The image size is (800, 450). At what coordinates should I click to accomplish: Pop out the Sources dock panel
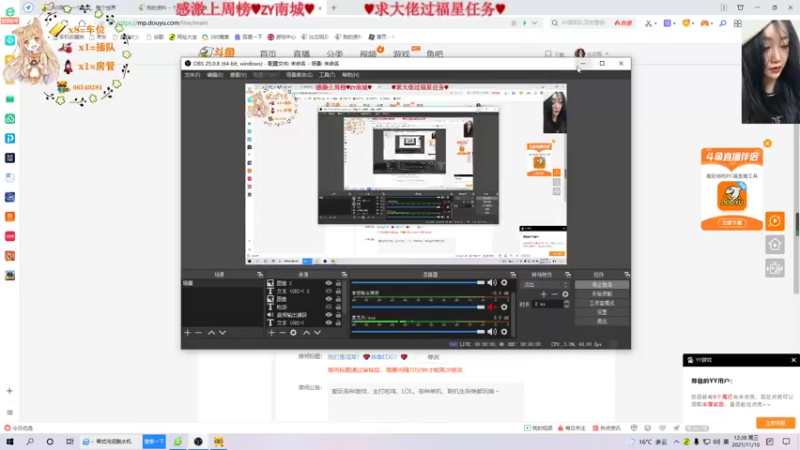(344, 274)
